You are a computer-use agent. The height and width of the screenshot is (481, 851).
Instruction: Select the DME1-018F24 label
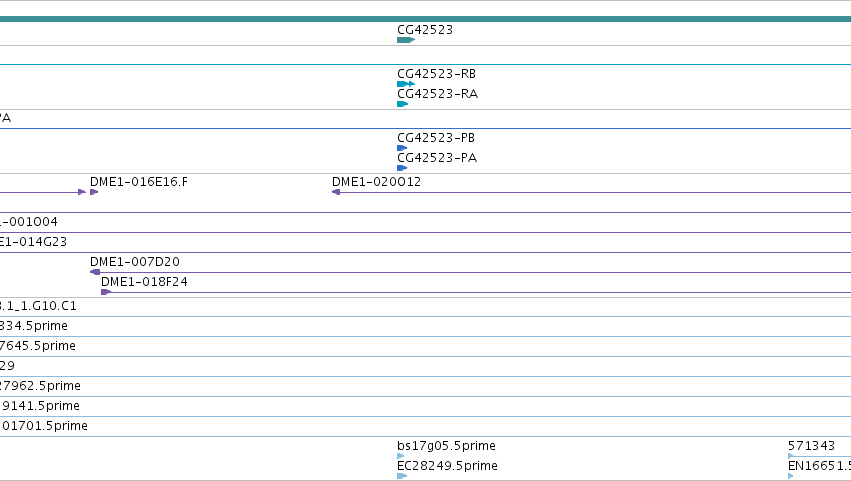(144, 282)
